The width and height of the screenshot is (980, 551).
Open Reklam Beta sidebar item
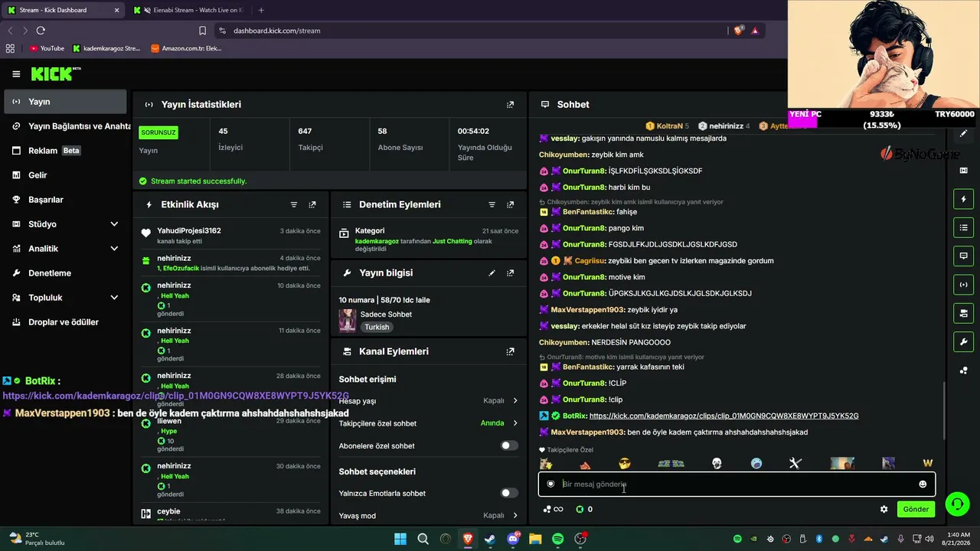click(x=65, y=151)
